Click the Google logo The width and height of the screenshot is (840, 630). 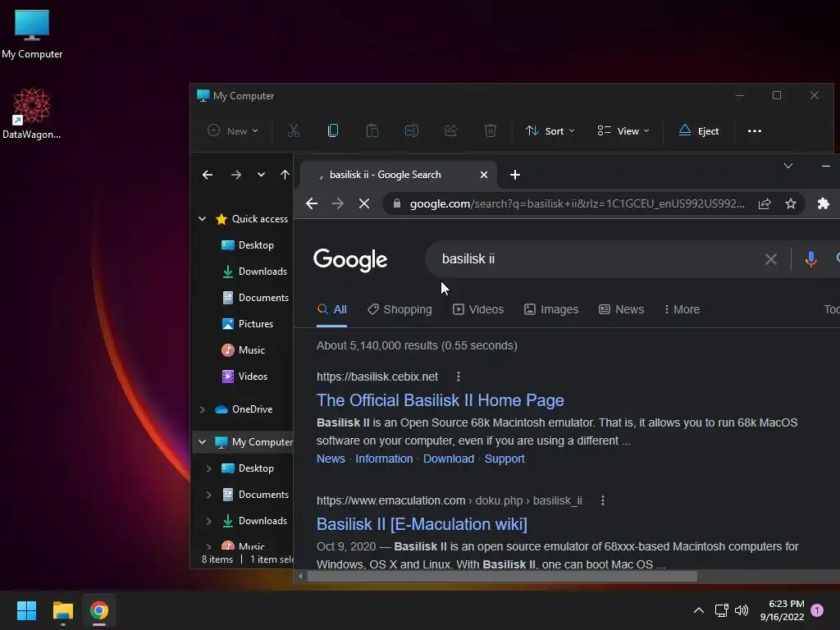(x=350, y=260)
